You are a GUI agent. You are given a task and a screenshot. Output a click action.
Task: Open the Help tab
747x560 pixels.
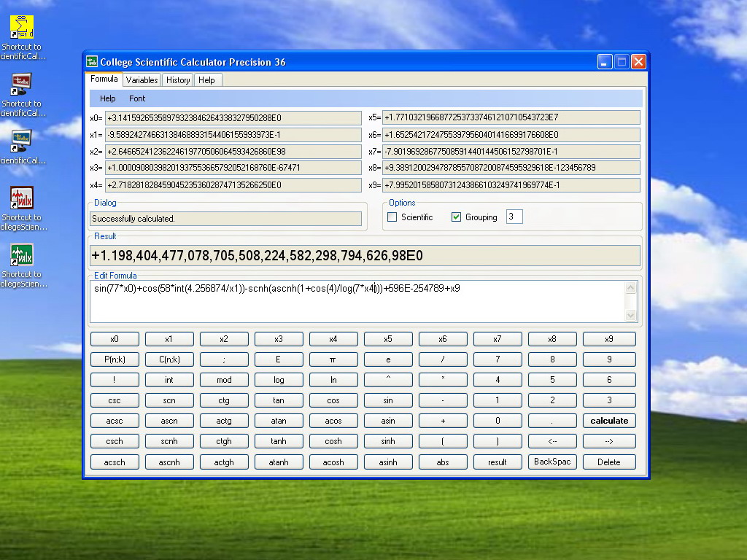pos(206,80)
